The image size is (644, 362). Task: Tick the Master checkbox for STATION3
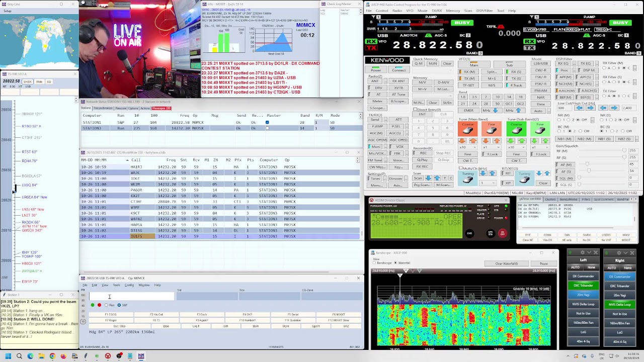pyautogui.click(x=267, y=128)
